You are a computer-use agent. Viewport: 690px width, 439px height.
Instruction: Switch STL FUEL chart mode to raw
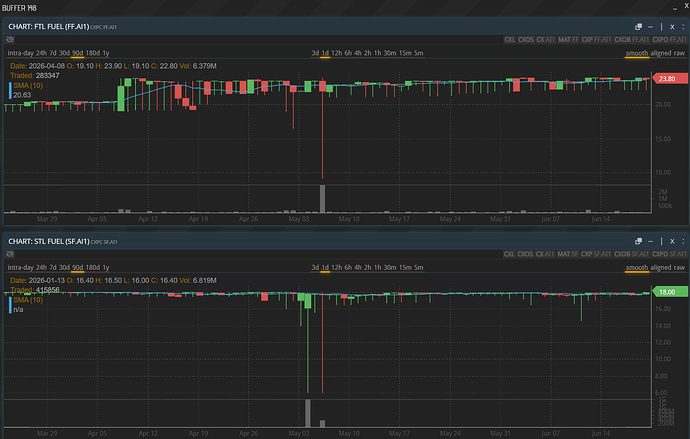pyautogui.click(x=679, y=267)
